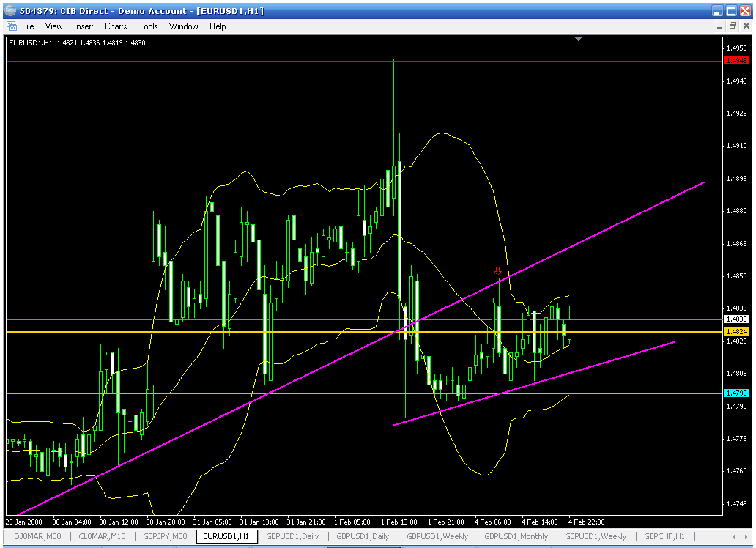Screen dimensions: 756x548
Task: Open the Charts menu
Action: pyautogui.click(x=116, y=26)
